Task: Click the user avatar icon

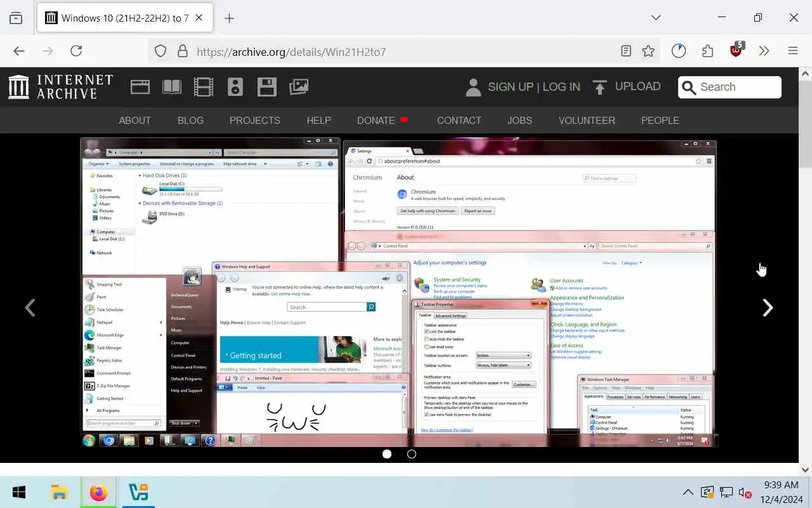Action: click(473, 87)
